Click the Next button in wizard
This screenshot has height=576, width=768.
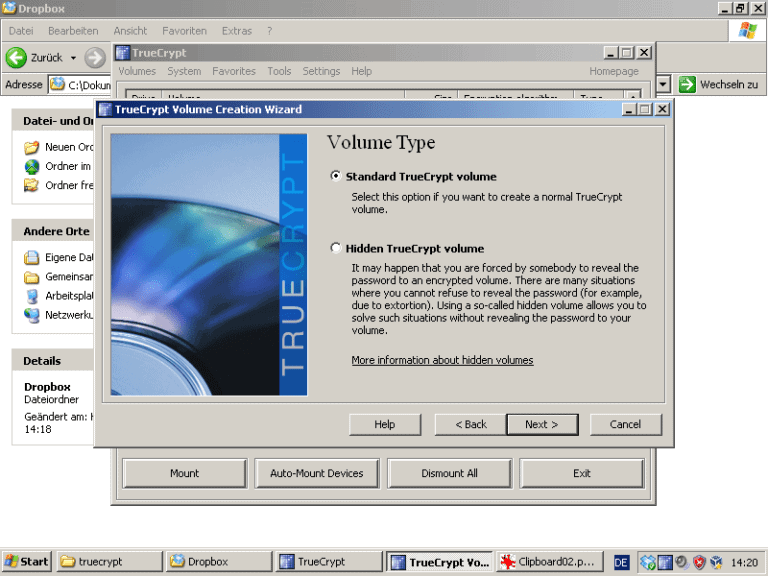point(542,424)
